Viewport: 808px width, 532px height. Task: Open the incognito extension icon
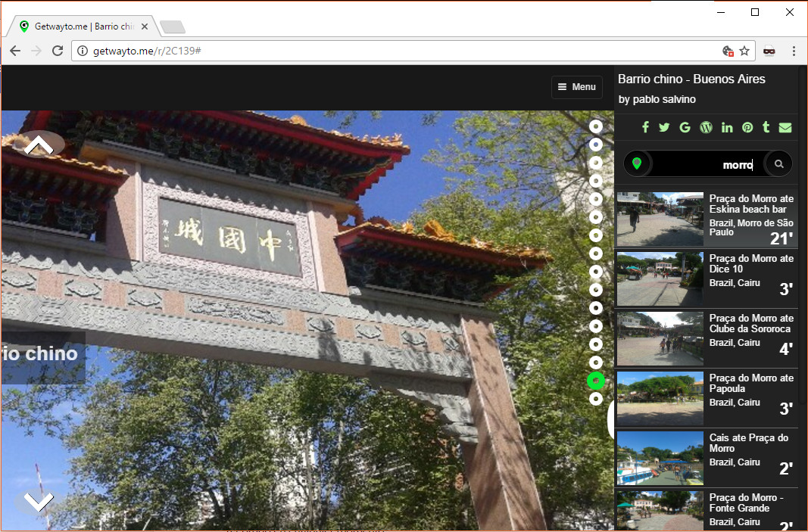769,51
